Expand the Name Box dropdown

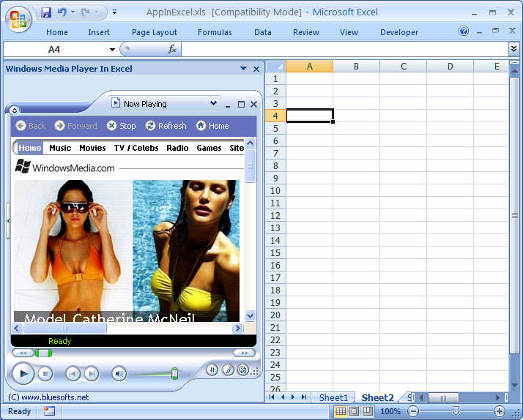(112, 50)
